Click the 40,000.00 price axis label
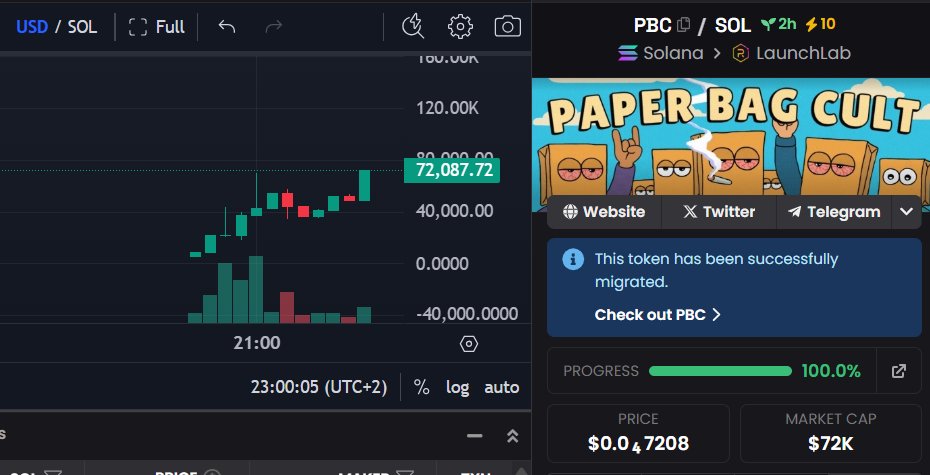Image resolution: width=930 pixels, height=475 pixels. tap(454, 211)
